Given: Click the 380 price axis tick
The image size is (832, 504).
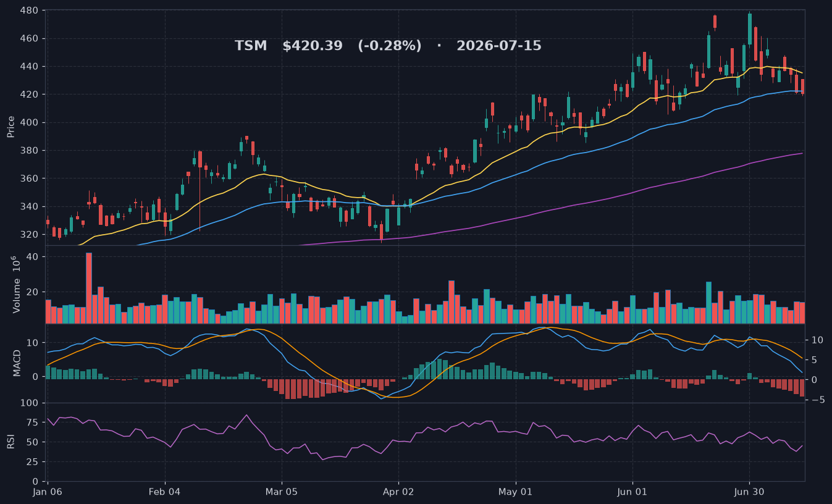Looking at the screenshot, I should pyautogui.click(x=30, y=151).
